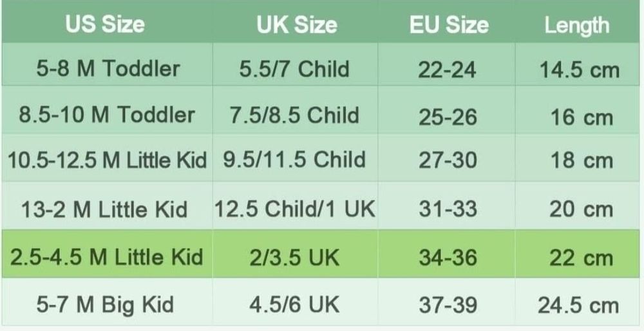Click the 12.5 Child/1 UK cell

pos(294,209)
